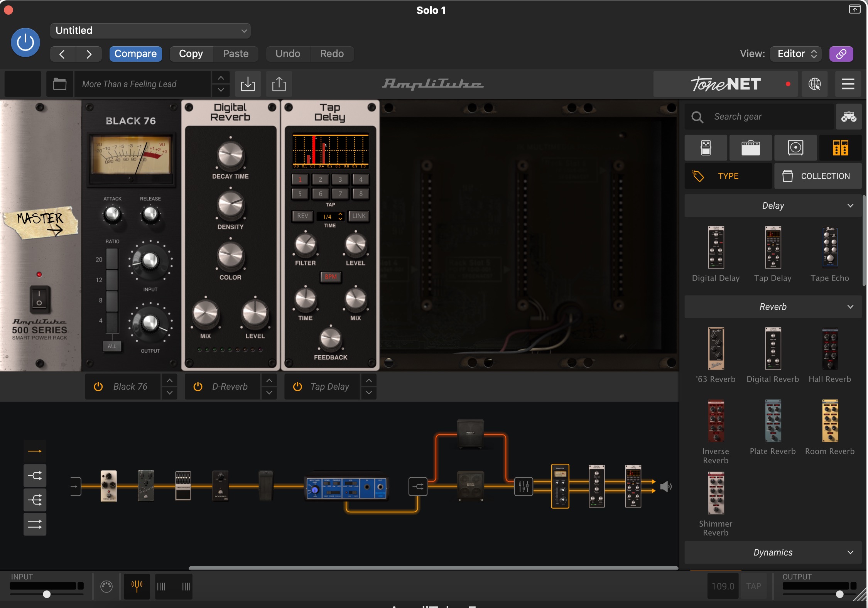Toggle the REV button on Tap Delay
The image size is (868, 608).
[x=302, y=216]
